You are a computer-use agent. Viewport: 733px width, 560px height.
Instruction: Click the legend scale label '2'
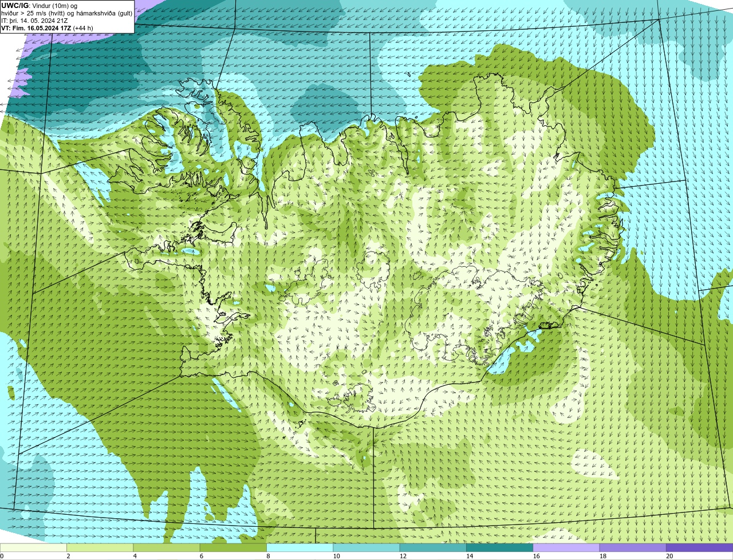pyautogui.click(x=68, y=556)
